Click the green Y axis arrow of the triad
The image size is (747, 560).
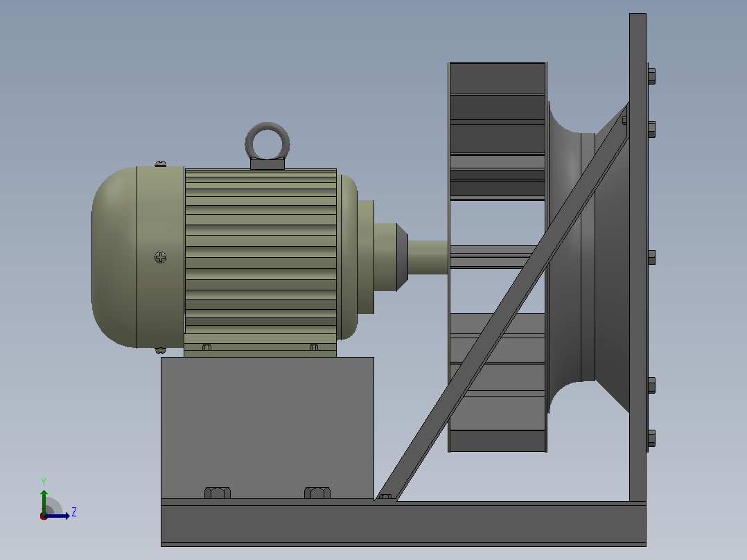[x=44, y=500]
